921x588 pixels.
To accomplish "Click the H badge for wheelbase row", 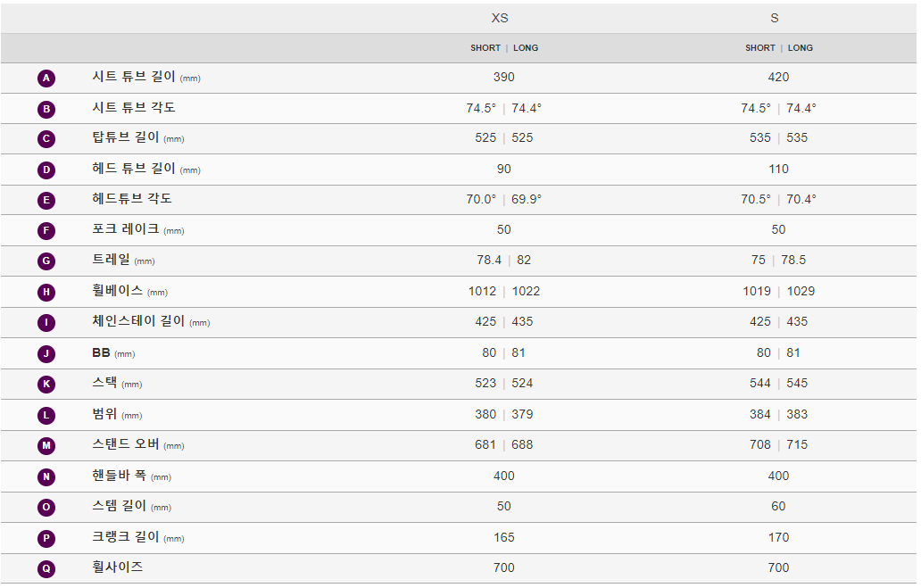I will click(46, 293).
